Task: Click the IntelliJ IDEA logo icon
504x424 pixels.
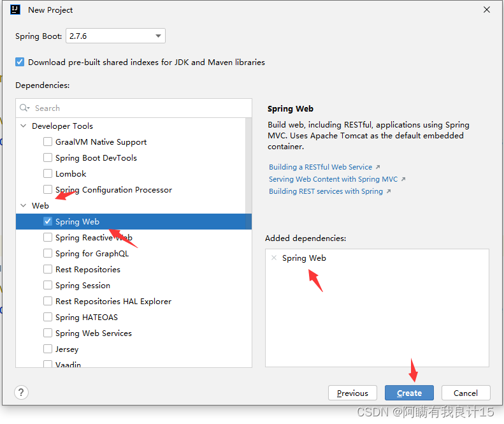Action: tap(15, 10)
